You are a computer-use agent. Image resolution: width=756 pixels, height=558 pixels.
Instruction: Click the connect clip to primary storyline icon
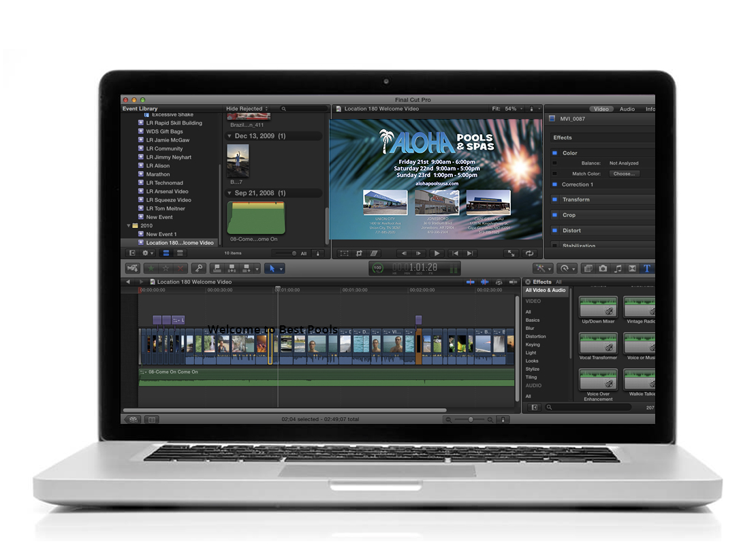pos(217,268)
